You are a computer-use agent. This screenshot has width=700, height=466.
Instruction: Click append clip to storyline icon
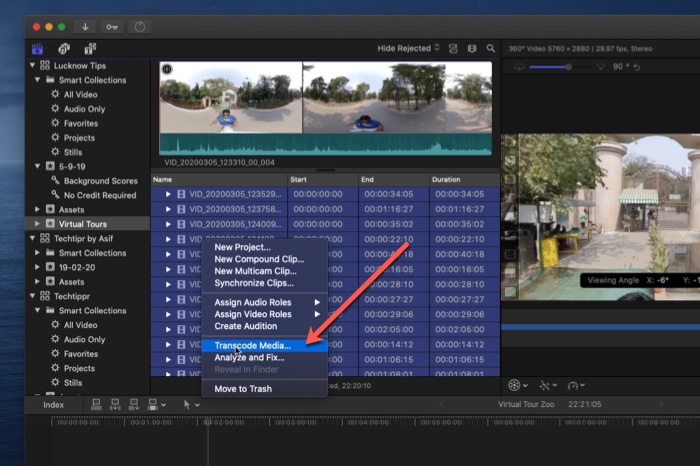pos(133,404)
